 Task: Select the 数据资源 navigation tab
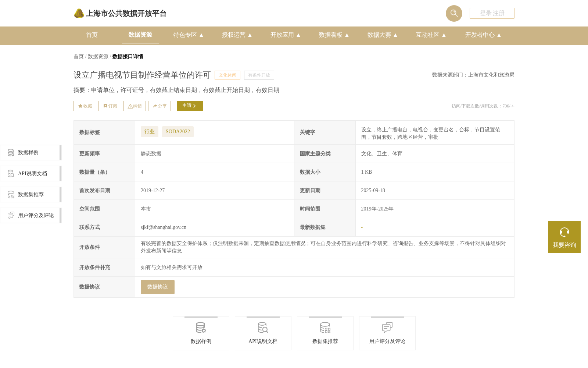[140, 35]
